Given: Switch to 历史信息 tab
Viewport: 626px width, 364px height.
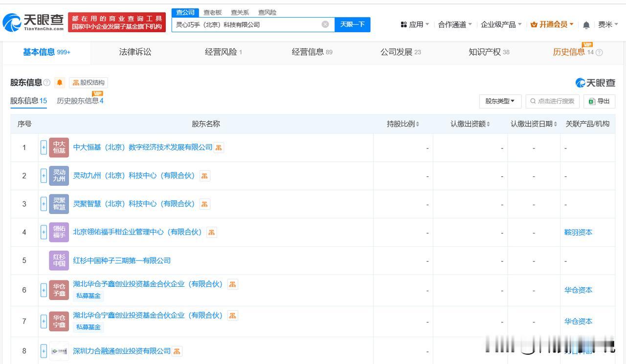Looking at the screenshot, I should [572, 52].
